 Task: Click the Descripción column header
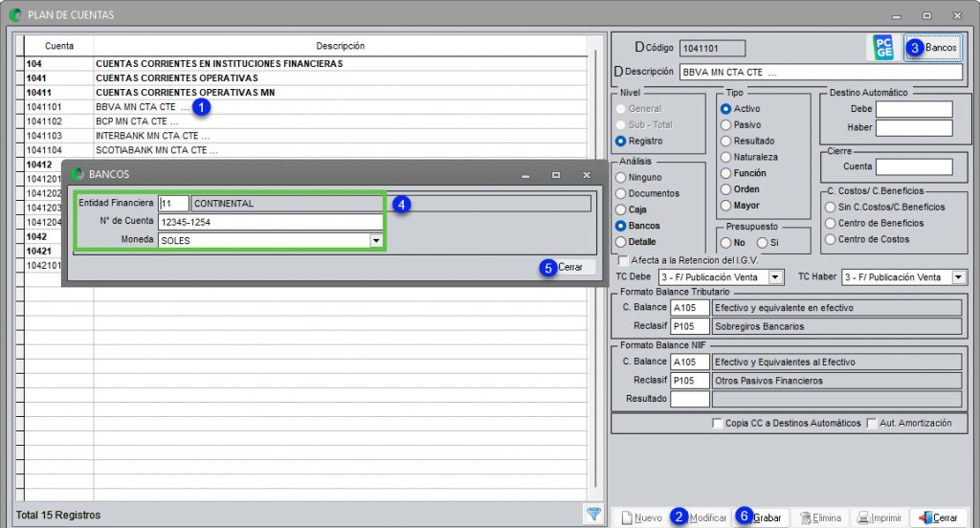(340, 46)
